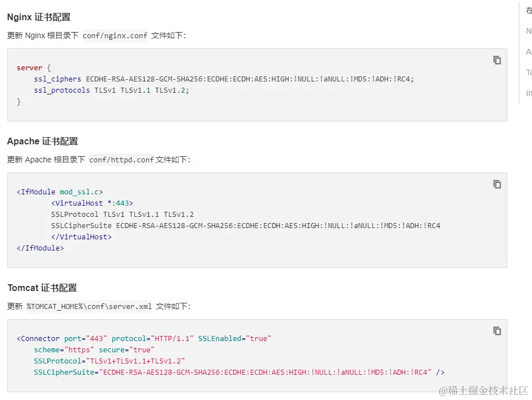Click the "Tomcat 证书配置" heading
Image resolution: width=532 pixels, height=400 pixels.
pyautogui.click(x=42, y=288)
